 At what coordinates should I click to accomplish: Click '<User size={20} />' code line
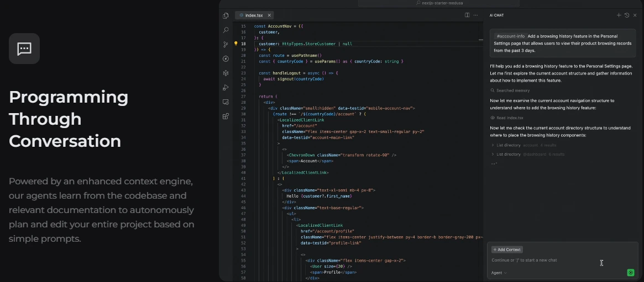(331, 266)
